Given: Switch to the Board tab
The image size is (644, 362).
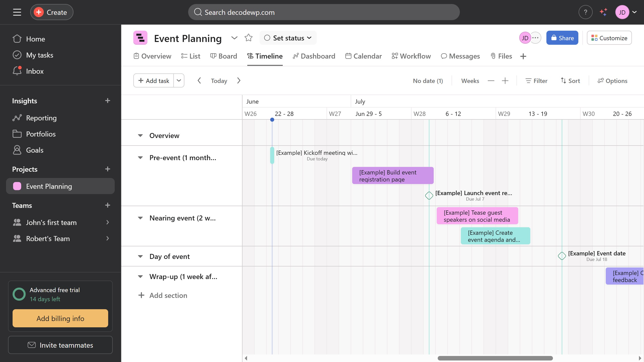Looking at the screenshot, I should coord(224,56).
